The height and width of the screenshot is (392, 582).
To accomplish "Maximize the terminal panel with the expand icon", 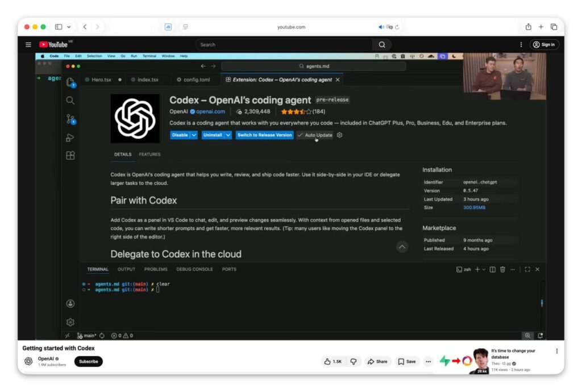I will coord(527,269).
